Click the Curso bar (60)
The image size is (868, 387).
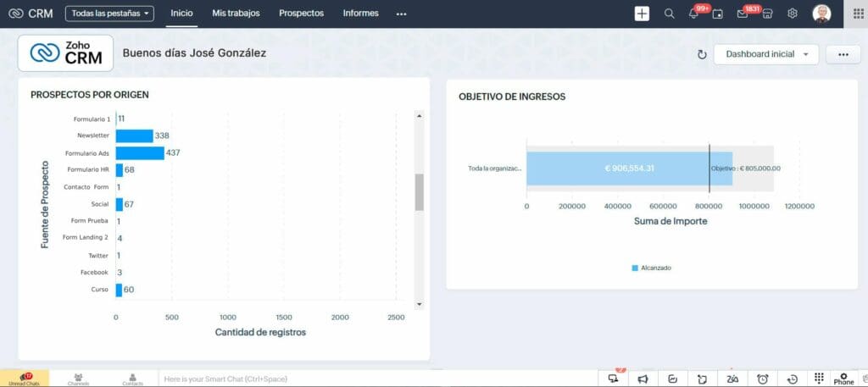coord(119,290)
